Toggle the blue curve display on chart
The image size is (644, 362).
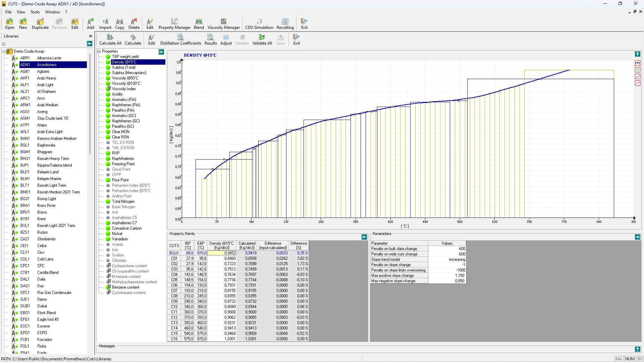(x=637, y=76)
